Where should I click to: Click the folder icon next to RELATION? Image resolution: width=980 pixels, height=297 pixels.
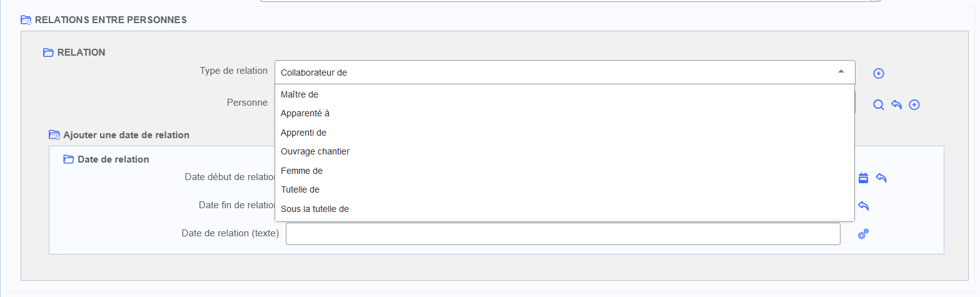pos(48,53)
